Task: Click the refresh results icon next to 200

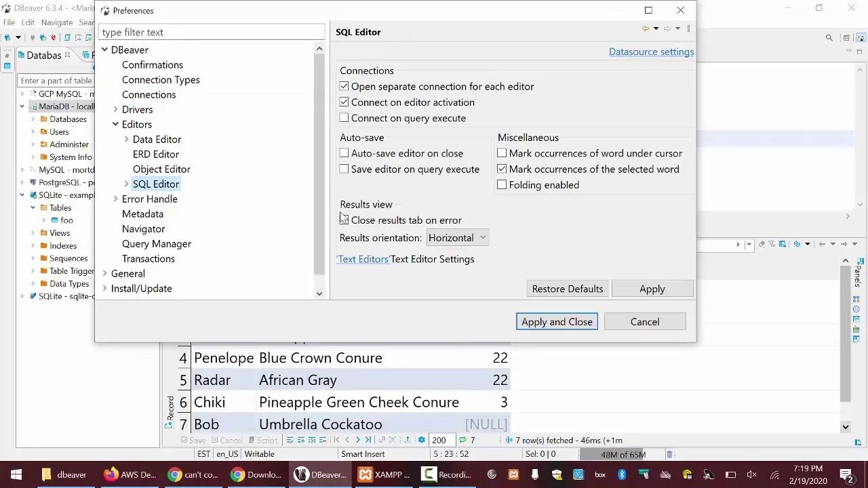Action: coord(462,441)
